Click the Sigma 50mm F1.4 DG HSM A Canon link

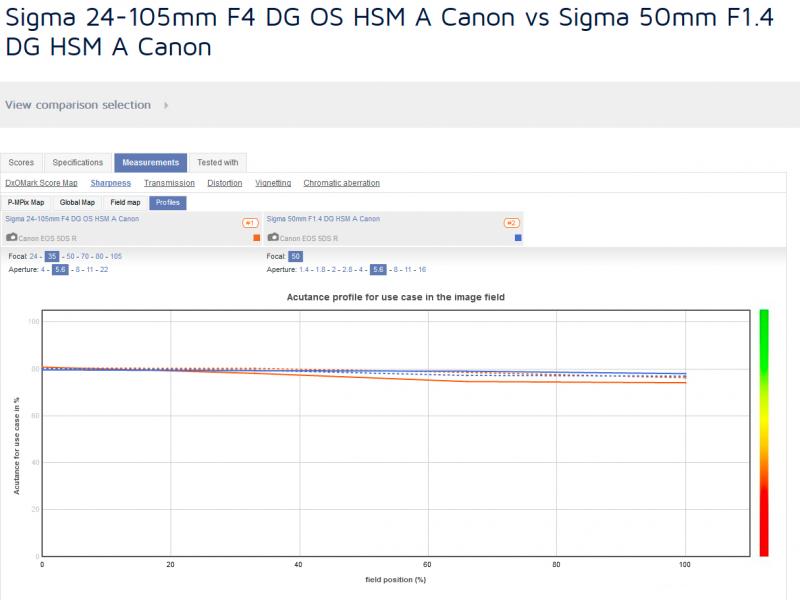pyautogui.click(x=323, y=219)
